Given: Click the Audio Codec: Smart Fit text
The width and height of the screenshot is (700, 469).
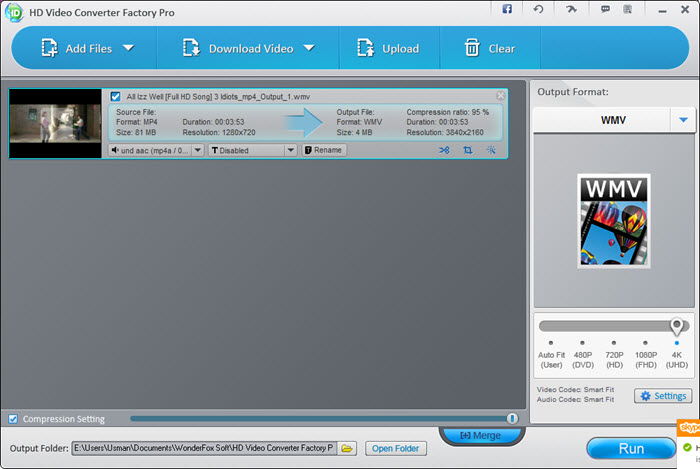Looking at the screenshot, I should tap(575, 399).
